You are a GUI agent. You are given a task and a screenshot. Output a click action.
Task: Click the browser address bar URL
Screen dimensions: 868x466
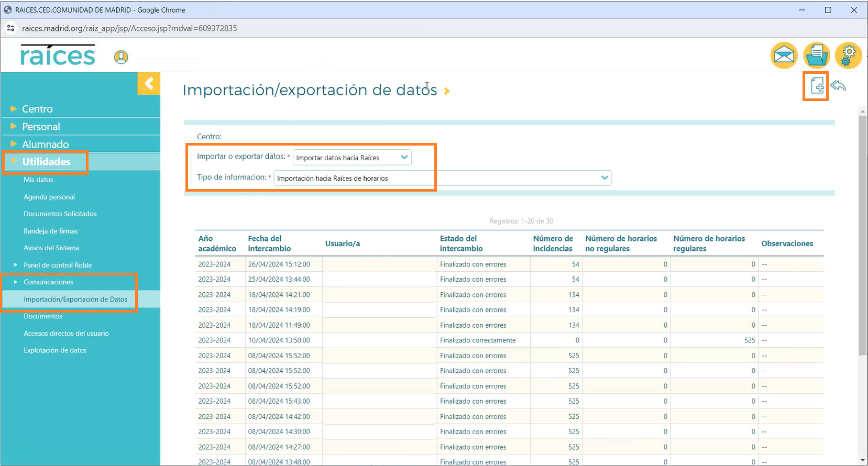pos(129,28)
